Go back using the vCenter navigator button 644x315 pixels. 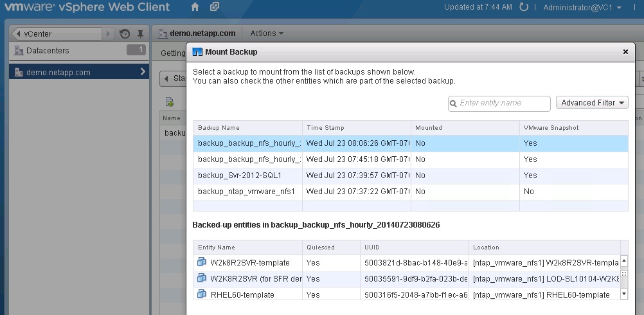point(57,33)
